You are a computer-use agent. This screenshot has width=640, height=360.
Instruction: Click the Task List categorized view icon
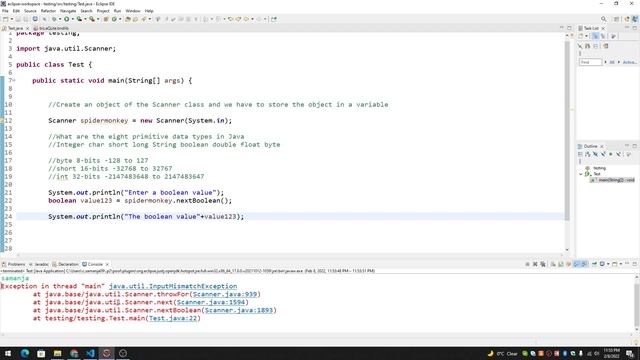pos(595,36)
